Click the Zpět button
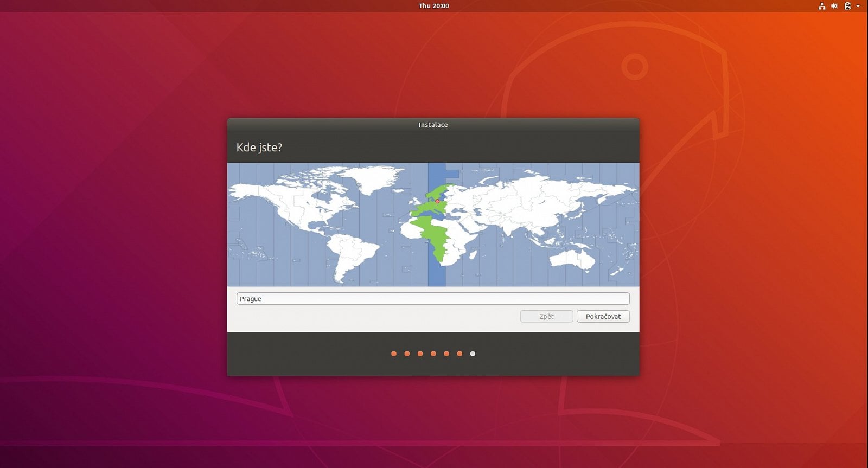 [x=546, y=316]
